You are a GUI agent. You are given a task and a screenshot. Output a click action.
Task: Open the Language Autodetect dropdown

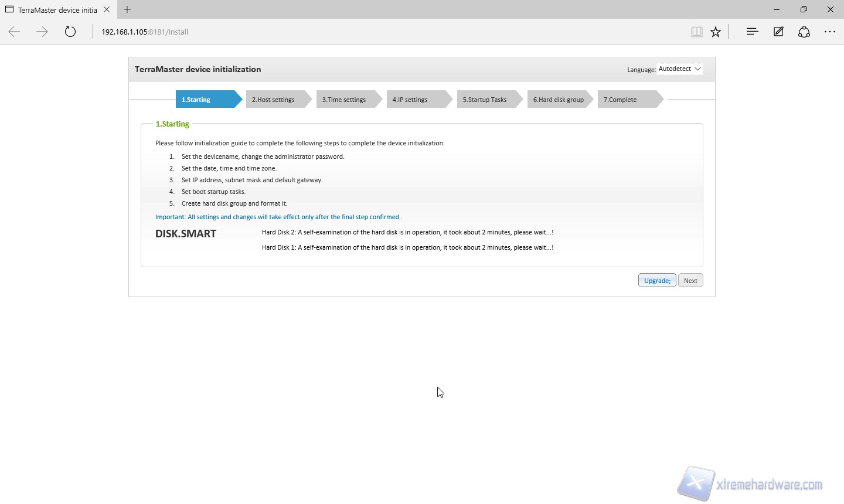680,69
